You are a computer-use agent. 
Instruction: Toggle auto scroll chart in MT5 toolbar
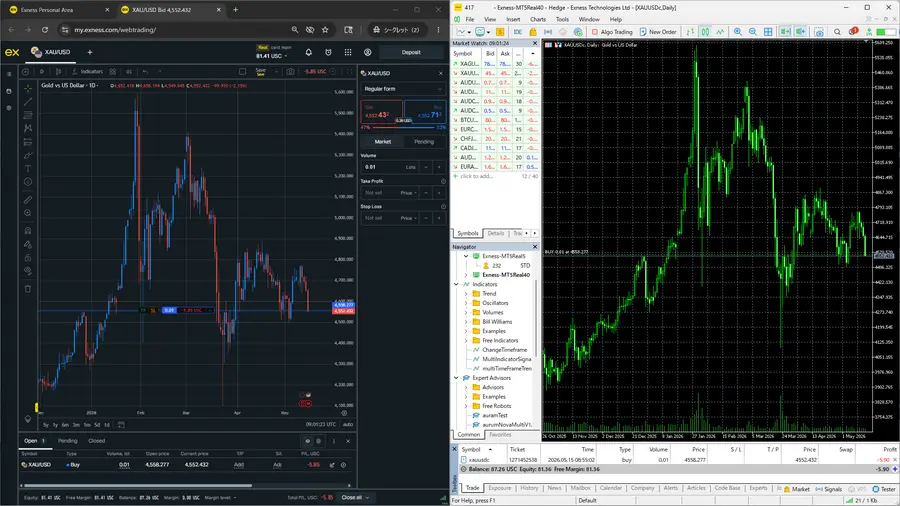pos(786,32)
